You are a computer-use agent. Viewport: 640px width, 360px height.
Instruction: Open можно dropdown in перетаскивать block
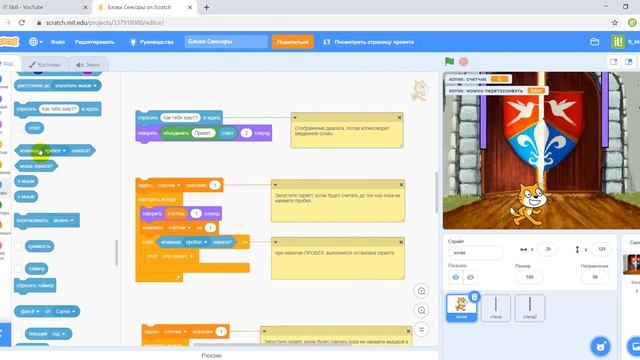pos(63,220)
